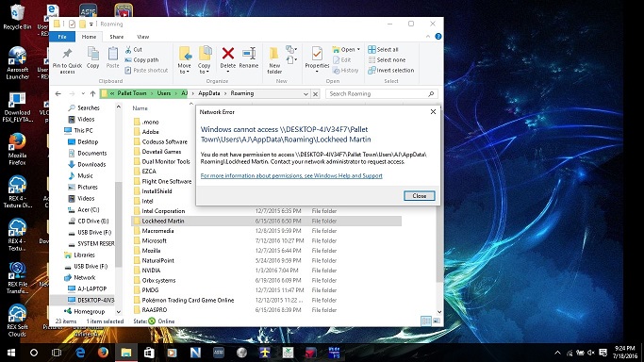Select the Pokémon Trading Card Game Online folder
The width and height of the screenshot is (644, 362).
click(266, 300)
